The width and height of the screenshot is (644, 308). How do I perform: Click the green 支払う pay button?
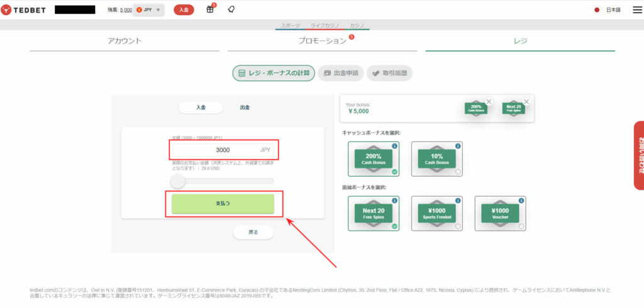(x=223, y=204)
